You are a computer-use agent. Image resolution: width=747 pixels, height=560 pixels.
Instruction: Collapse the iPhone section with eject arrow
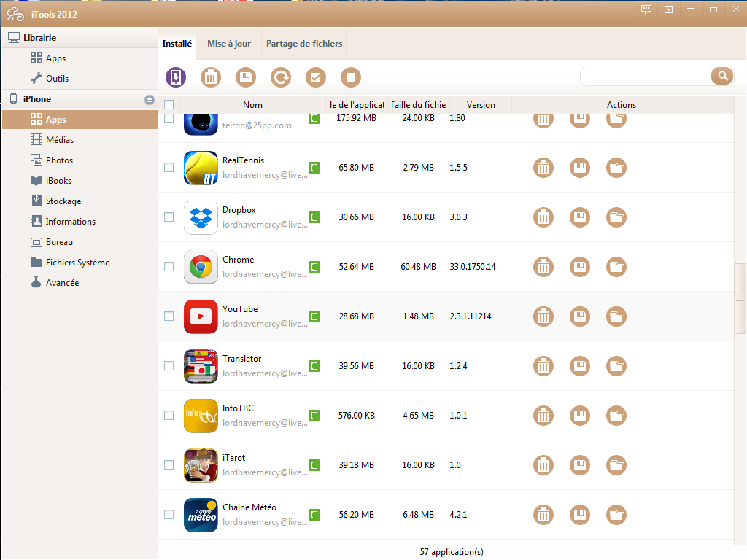pyautogui.click(x=150, y=99)
